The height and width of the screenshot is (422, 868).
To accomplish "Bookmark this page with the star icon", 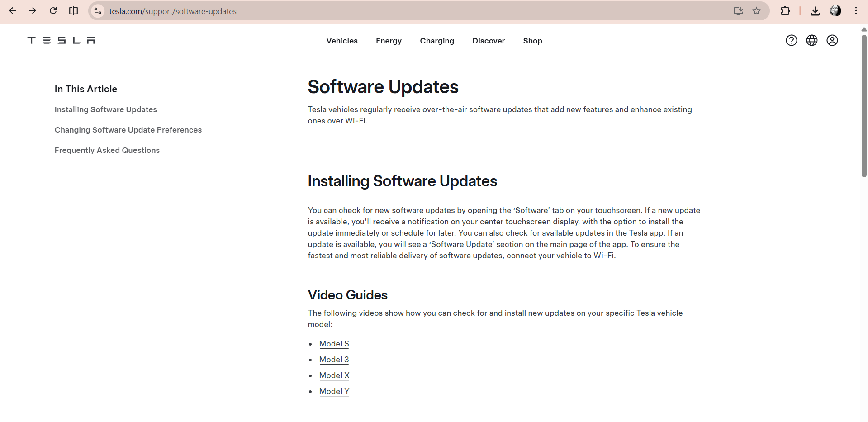I will pyautogui.click(x=756, y=11).
